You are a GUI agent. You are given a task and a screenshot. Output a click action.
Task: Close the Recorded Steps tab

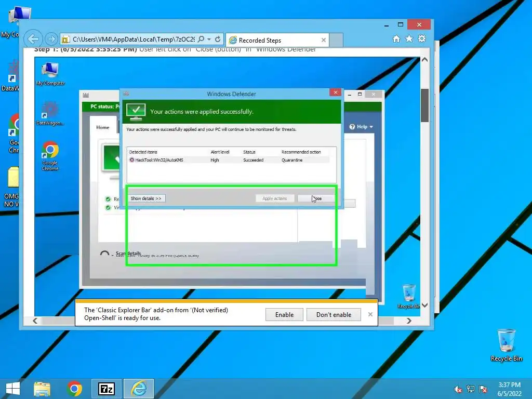[x=323, y=40]
